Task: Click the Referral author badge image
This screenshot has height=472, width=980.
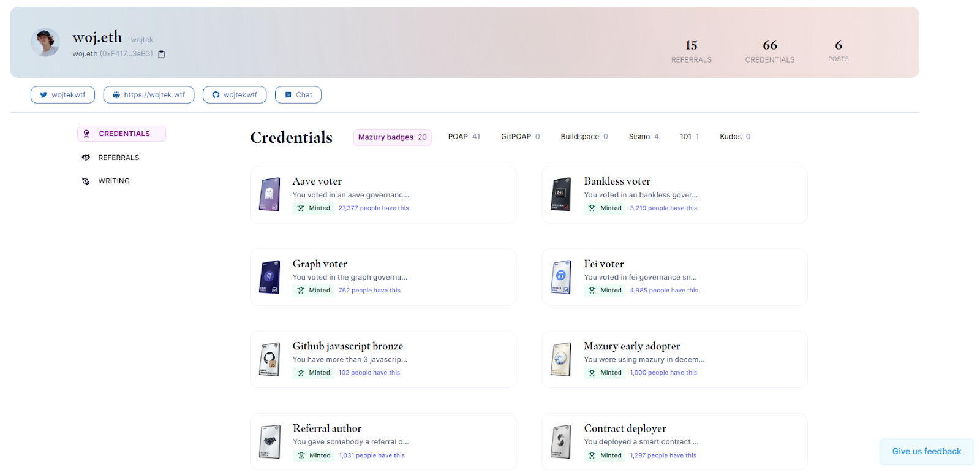Action: click(x=269, y=442)
